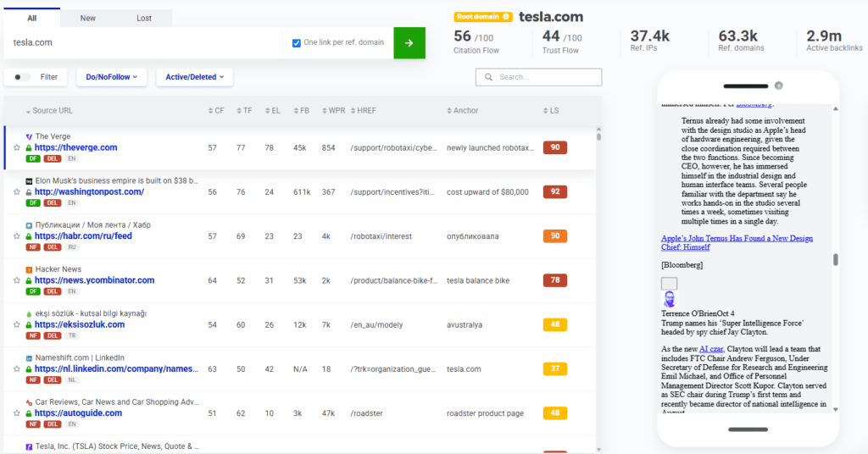
Task: Click the tesla.com domain input field
Action: (143, 42)
